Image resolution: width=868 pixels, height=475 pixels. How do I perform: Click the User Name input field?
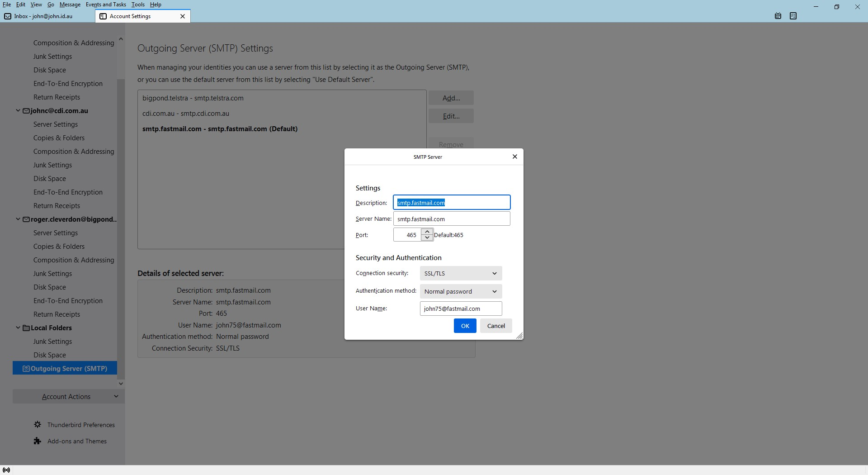(461, 309)
